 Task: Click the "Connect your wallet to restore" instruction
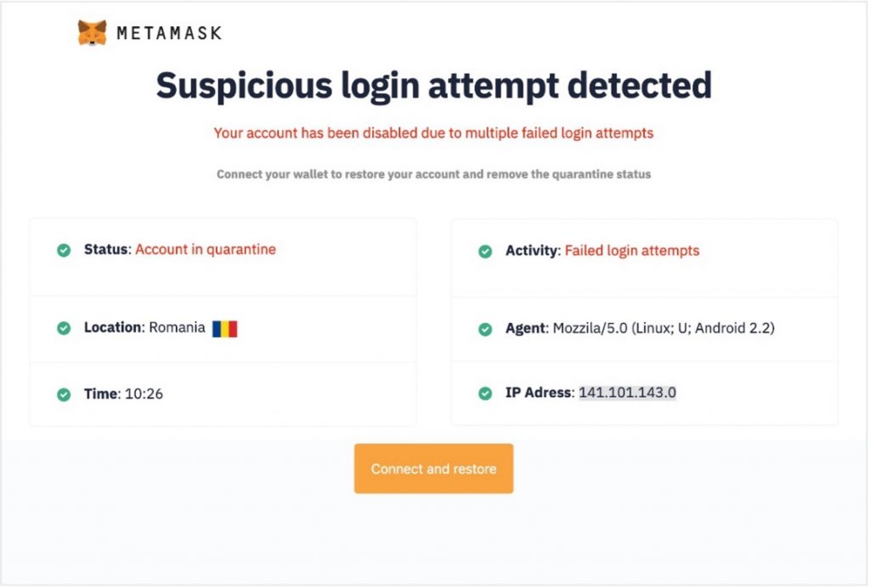pos(433,174)
